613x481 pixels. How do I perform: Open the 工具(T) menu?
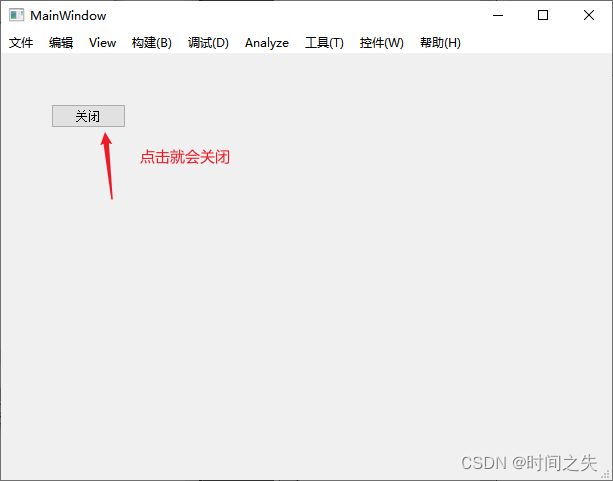pos(324,43)
